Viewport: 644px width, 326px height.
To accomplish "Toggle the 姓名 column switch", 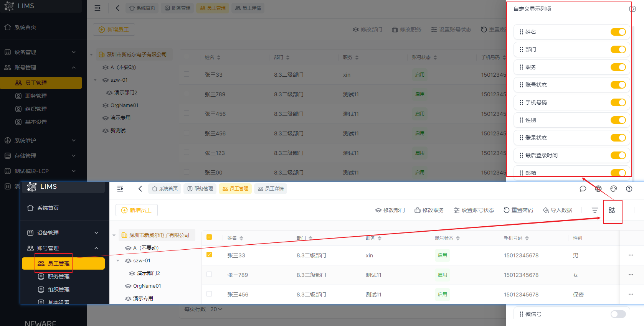I will (x=618, y=32).
